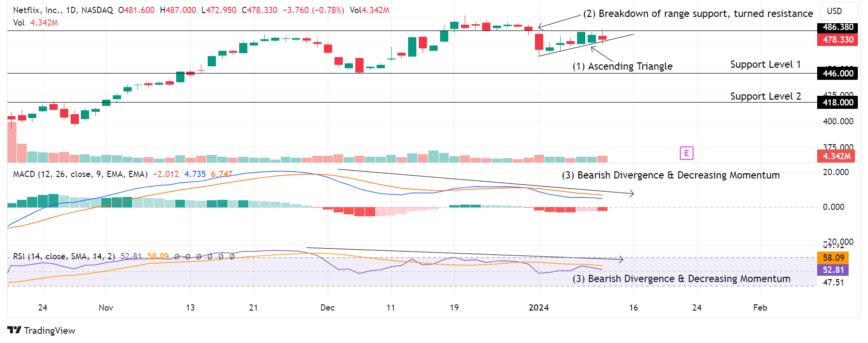This screenshot has height=343, width=868.
Task: Click the 446.000 price axis label
Action: tap(838, 74)
